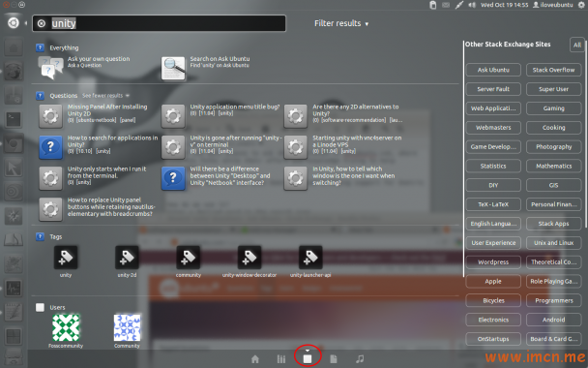Expand the Filter results dropdown
This screenshot has height=368, width=588.
[341, 23]
